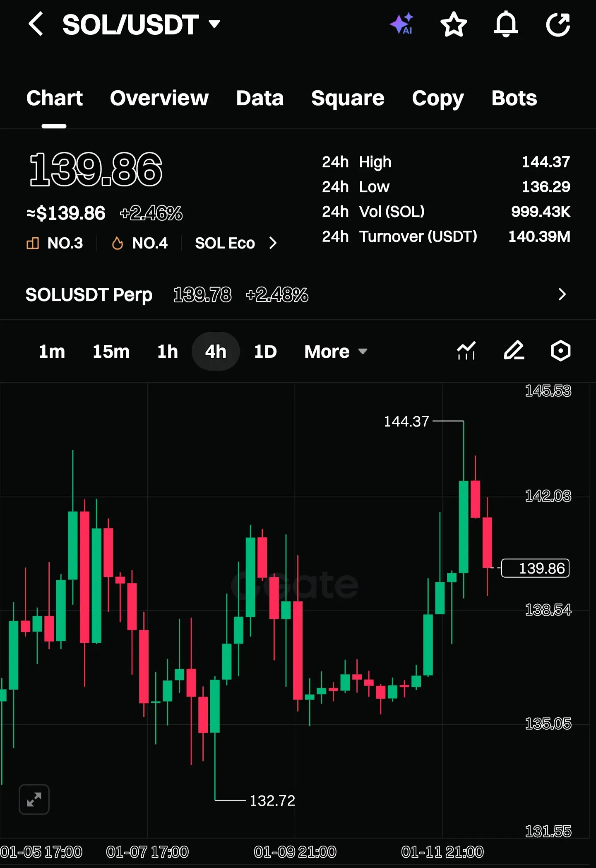Switch to the Overview tab
This screenshot has height=868, width=596.
[159, 98]
